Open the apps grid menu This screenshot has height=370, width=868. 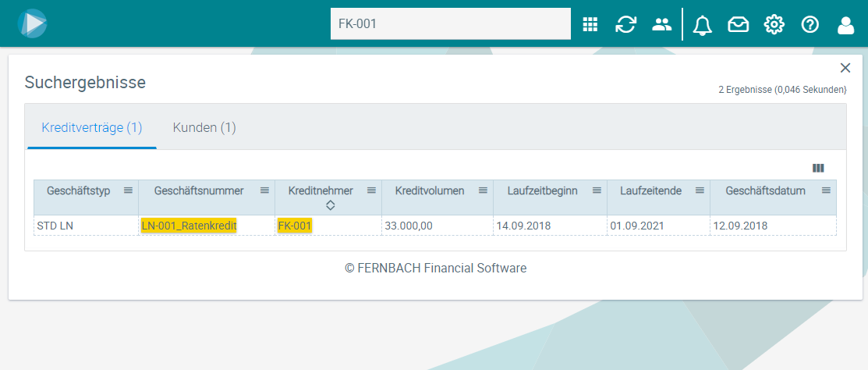[590, 24]
